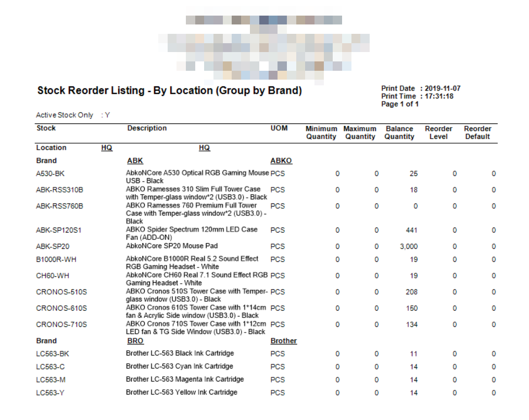Click the balance quantity 25
The width and height of the screenshot is (529, 420).
[x=413, y=174]
